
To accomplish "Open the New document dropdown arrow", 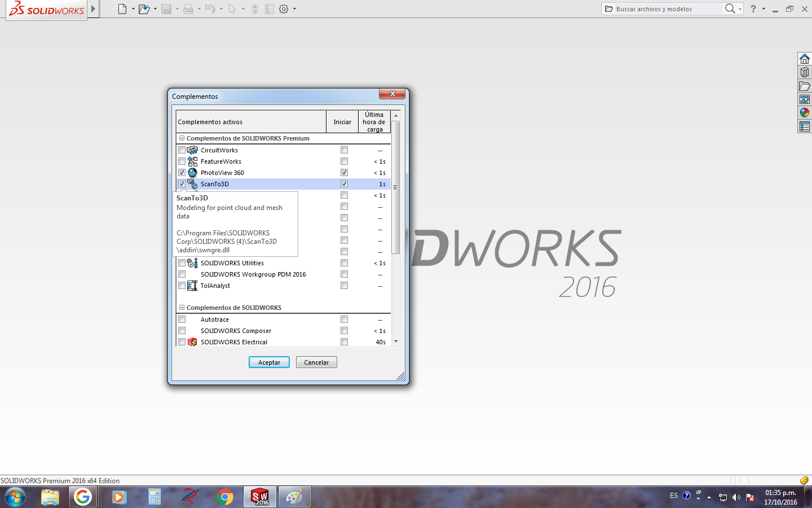I will 133,9.
